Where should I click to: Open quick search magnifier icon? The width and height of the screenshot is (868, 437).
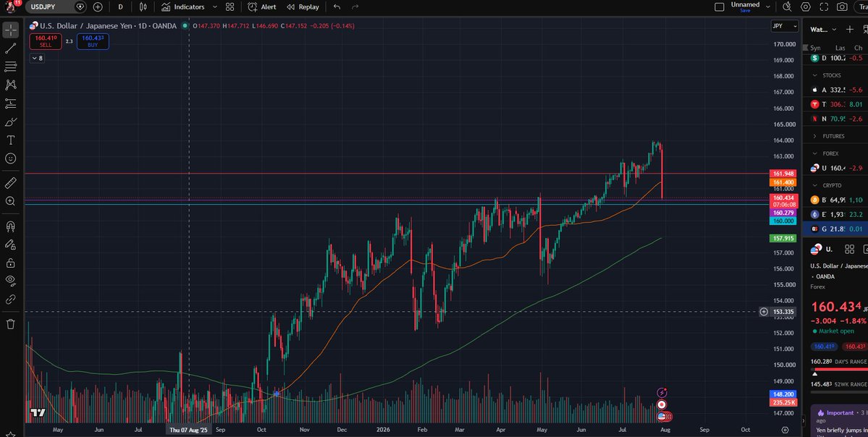787,7
